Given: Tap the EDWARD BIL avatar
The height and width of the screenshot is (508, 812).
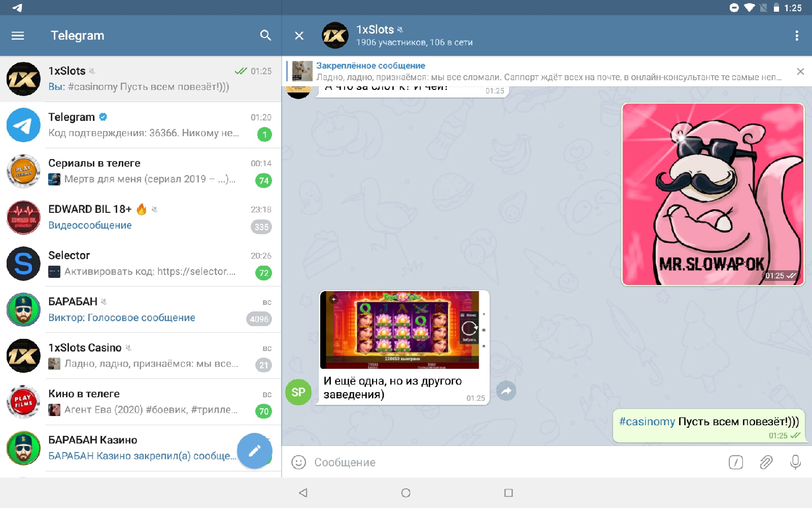Looking at the screenshot, I should tap(23, 217).
